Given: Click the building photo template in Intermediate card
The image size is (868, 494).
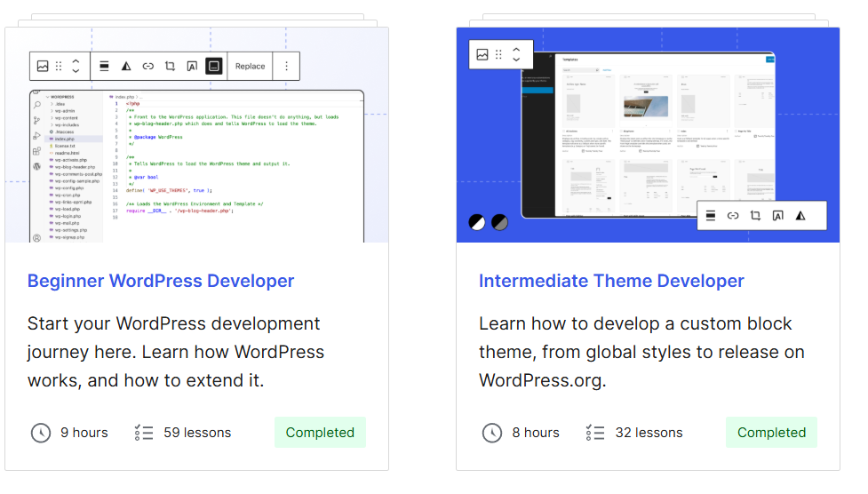Looking at the screenshot, I should point(646,107).
